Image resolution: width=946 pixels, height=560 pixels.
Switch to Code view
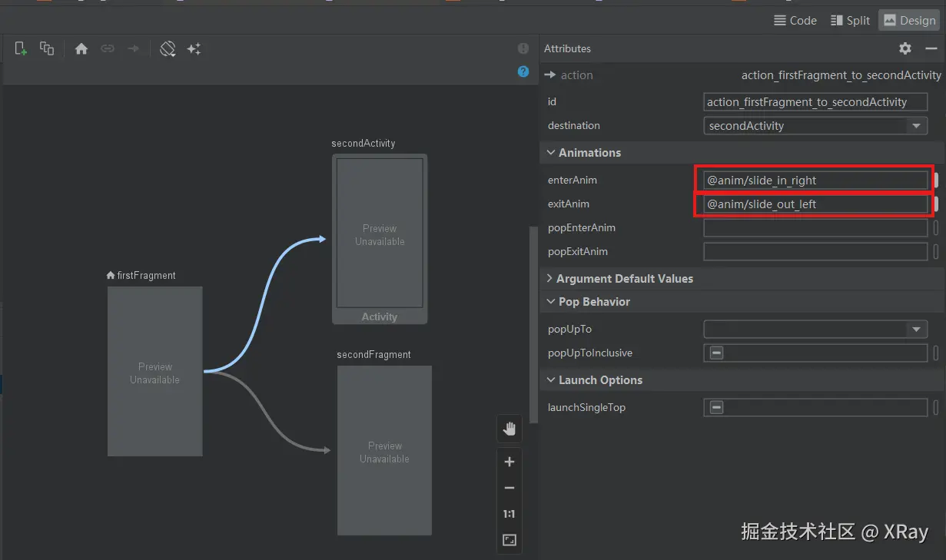coord(795,20)
